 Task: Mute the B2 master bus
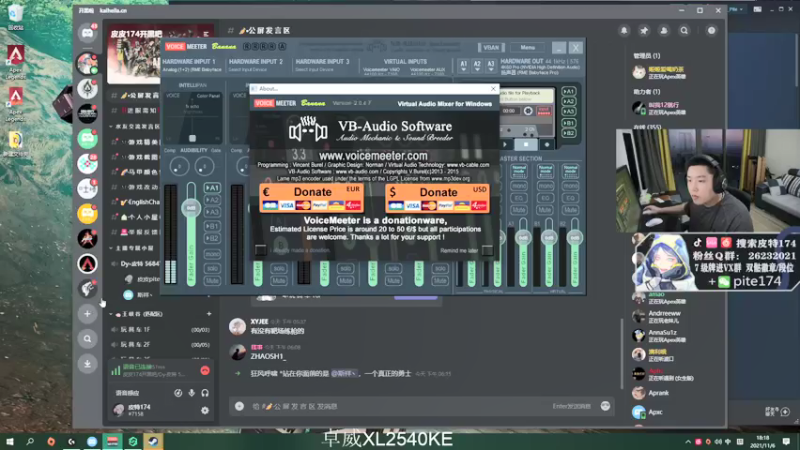(x=570, y=210)
